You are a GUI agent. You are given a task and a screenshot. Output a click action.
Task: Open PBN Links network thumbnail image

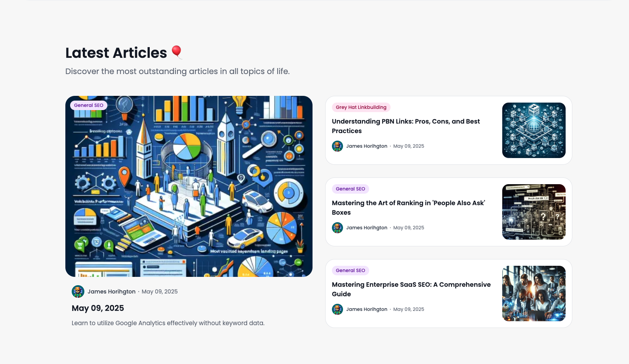[x=534, y=130]
